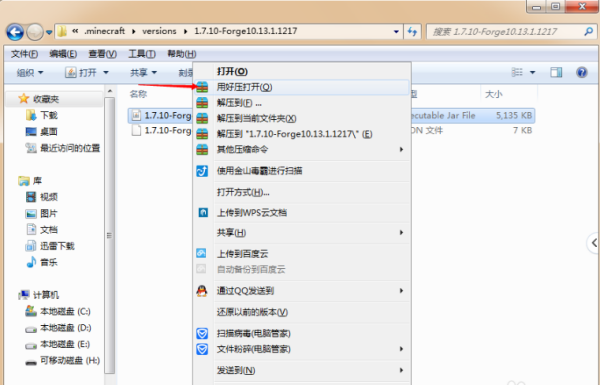Image resolution: width=600 pixels, height=385 pixels.
Task: Open the change view dropdown arrow
Action: [532, 72]
